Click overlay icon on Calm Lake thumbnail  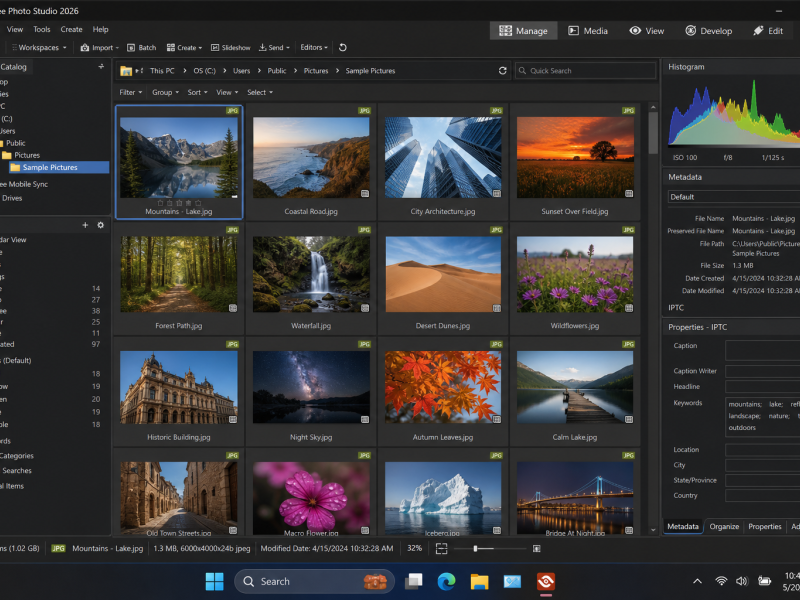[x=629, y=419]
